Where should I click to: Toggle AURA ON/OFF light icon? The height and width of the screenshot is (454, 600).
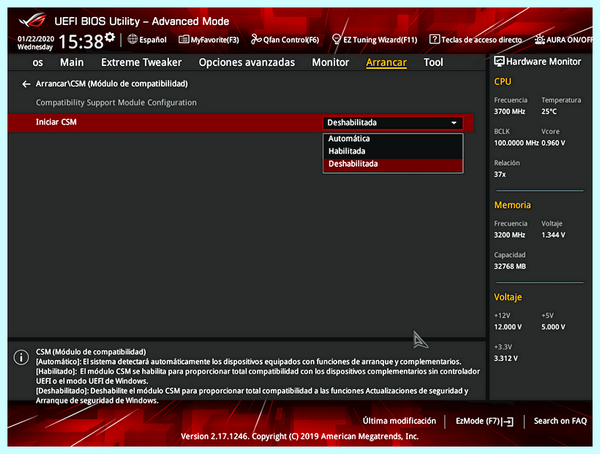pos(540,39)
